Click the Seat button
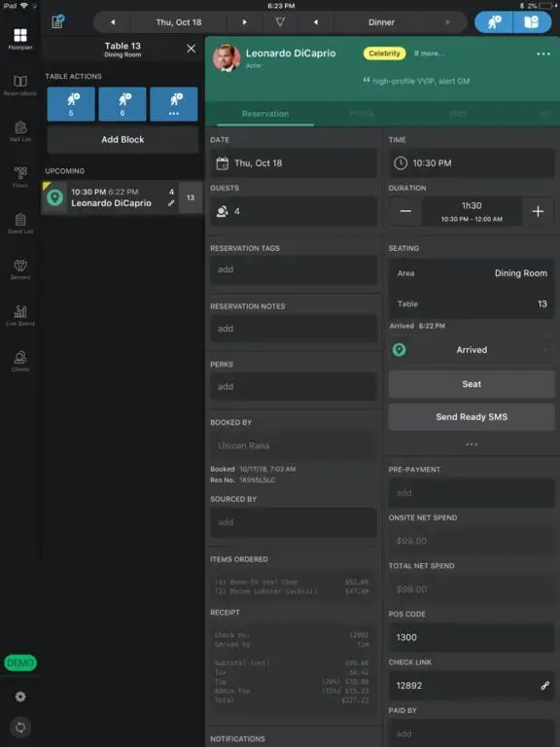Viewport: 560px width, 747px height. [472, 384]
